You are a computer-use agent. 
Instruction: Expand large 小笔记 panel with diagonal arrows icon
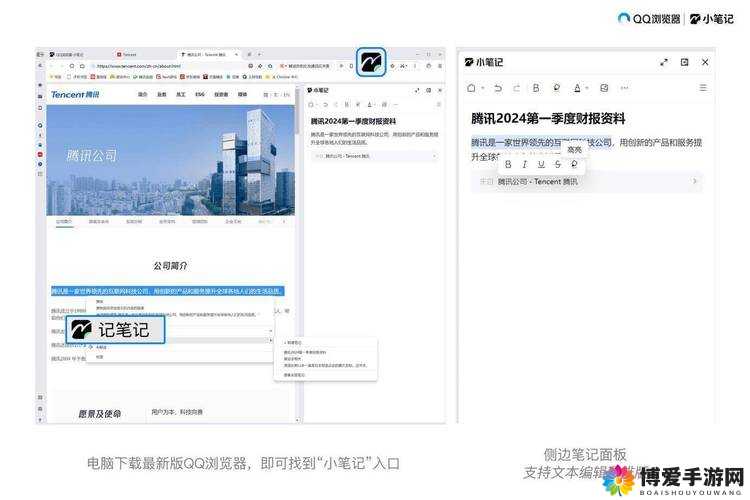tap(664, 62)
